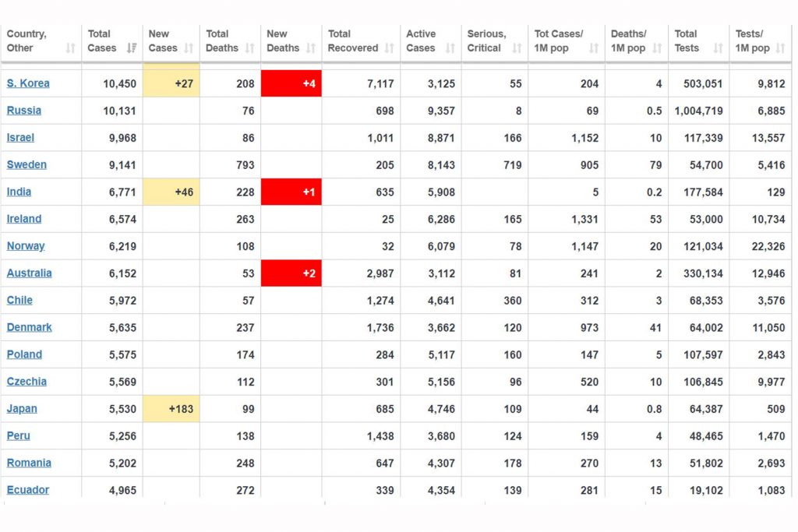Click S. Korea's red +4 new deaths cell

point(291,83)
